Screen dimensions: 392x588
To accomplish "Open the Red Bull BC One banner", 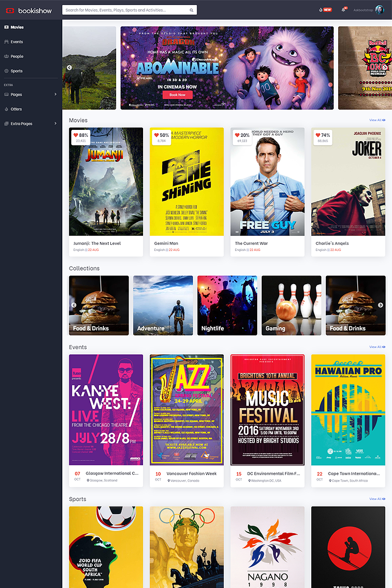I will point(365,68).
